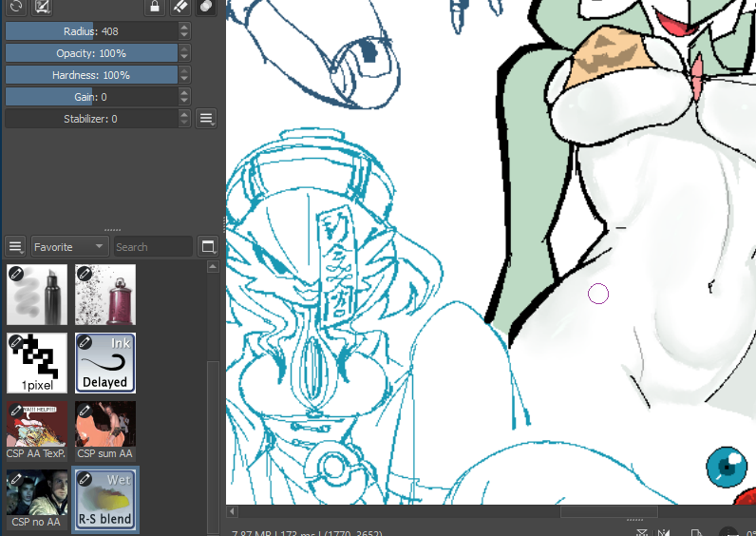Click the canvas horizontal scrollbar thumb
This screenshot has width=756, height=536.
pyautogui.click(x=609, y=511)
